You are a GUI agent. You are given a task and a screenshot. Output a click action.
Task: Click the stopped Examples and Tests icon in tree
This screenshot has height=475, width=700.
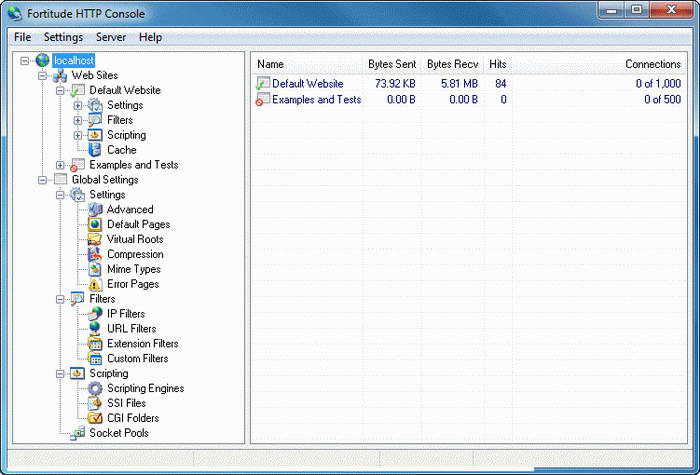(x=77, y=165)
